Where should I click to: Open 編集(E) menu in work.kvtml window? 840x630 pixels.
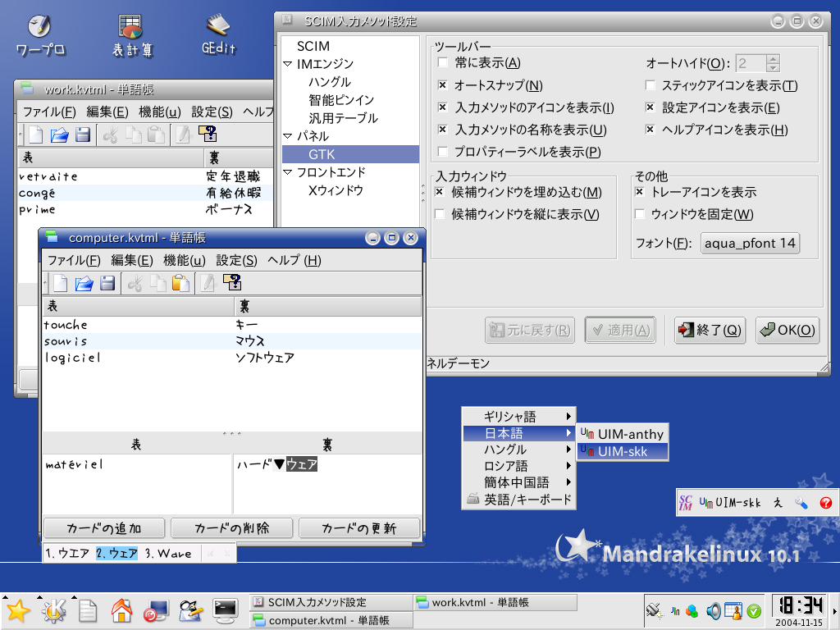tap(107, 112)
